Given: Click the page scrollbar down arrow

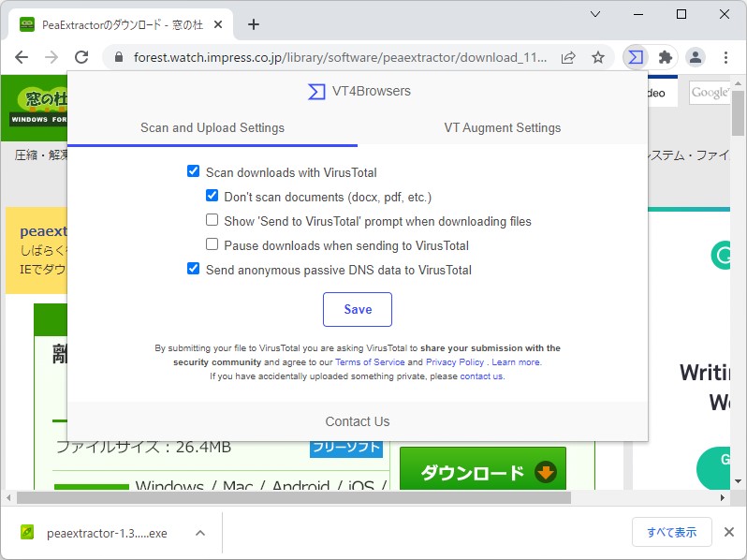Looking at the screenshot, I should click(x=738, y=481).
